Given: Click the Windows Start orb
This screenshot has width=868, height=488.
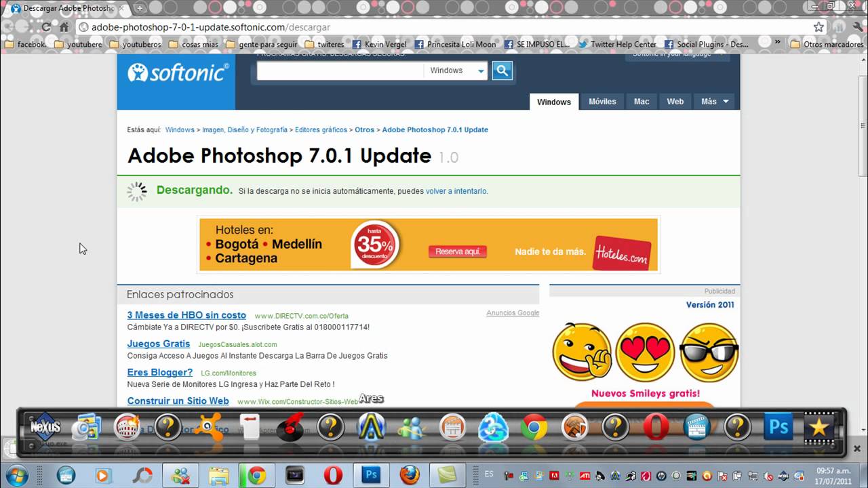Looking at the screenshot, I should [x=16, y=474].
